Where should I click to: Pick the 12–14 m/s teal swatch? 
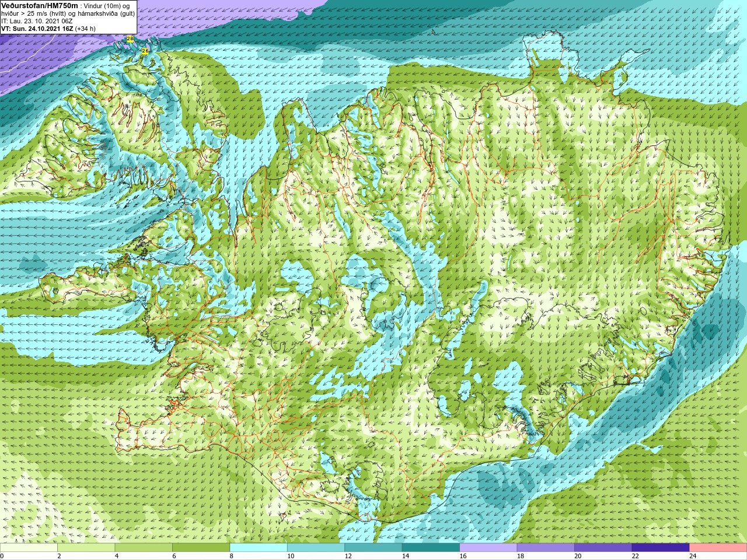click(373, 548)
